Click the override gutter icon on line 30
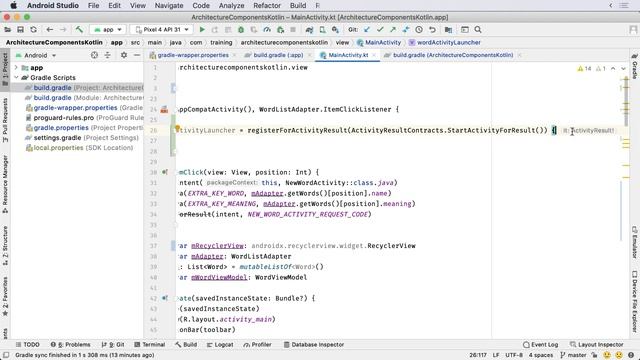The image size is (640, 360). point(165,172)
